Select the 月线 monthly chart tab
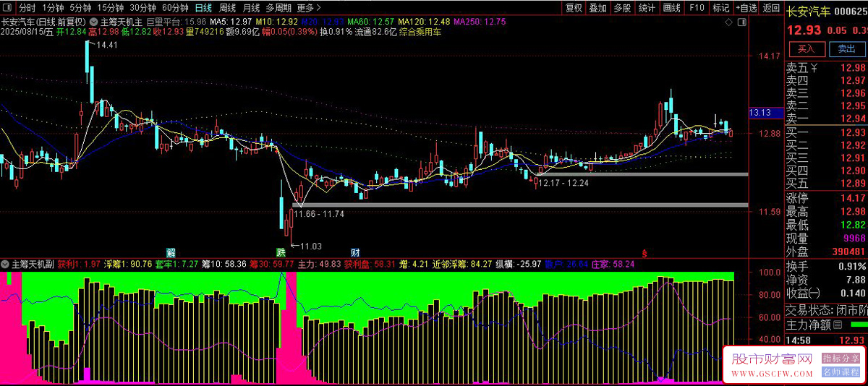This screenshot has height=386, width=868. 251,8
